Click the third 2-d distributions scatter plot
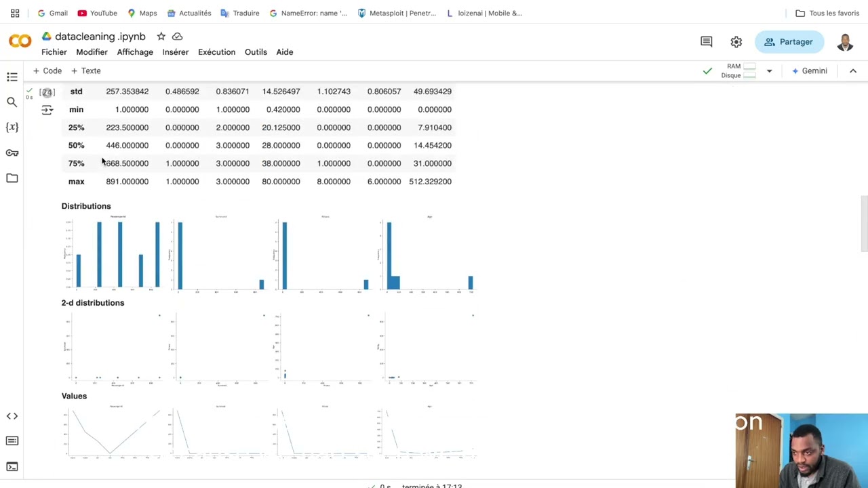 coord(323,350)
